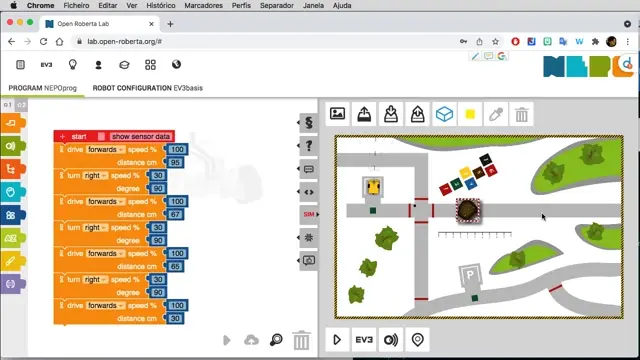Select the orange Action block category
Screen dimensions: 640x360
tap(12, 123)
